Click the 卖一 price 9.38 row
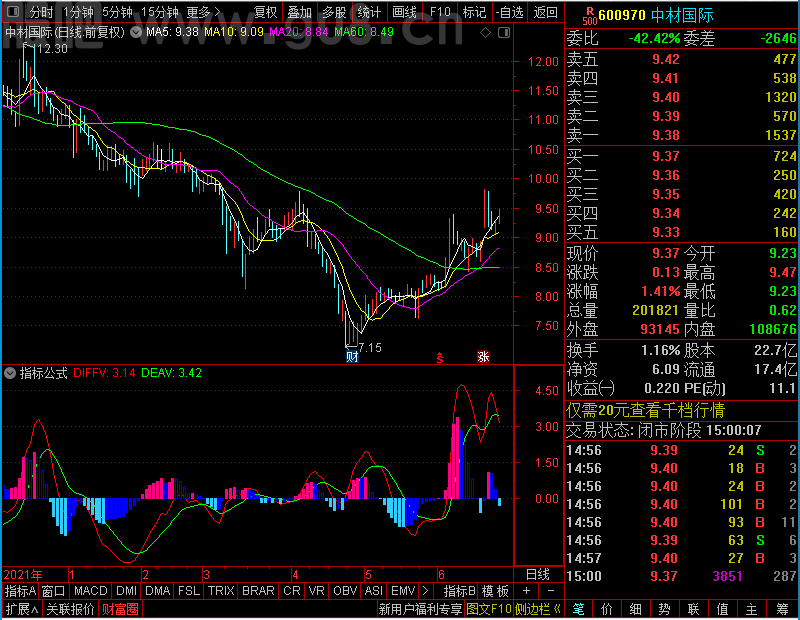 point(682,135)
